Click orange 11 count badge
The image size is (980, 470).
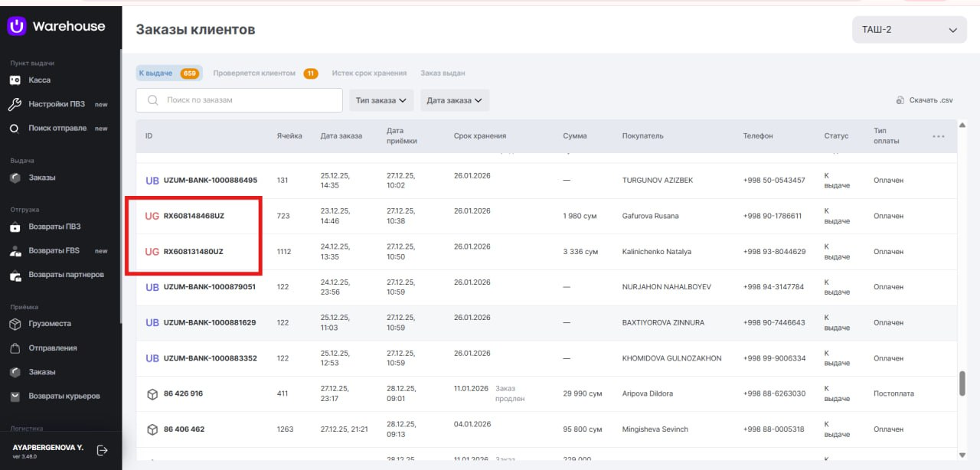(311, 73)
